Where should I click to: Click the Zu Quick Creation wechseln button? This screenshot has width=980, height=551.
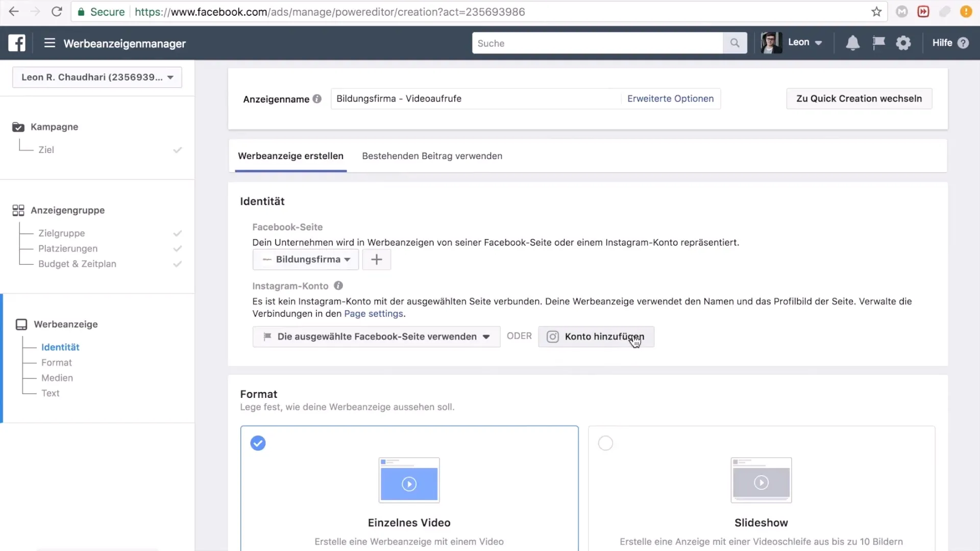(x=859, y=98)
